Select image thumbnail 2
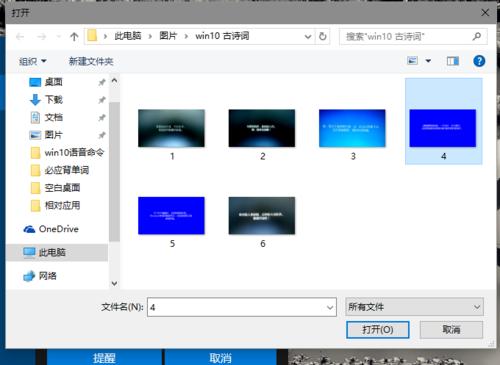The image size is (500, 365). (262, 128)
